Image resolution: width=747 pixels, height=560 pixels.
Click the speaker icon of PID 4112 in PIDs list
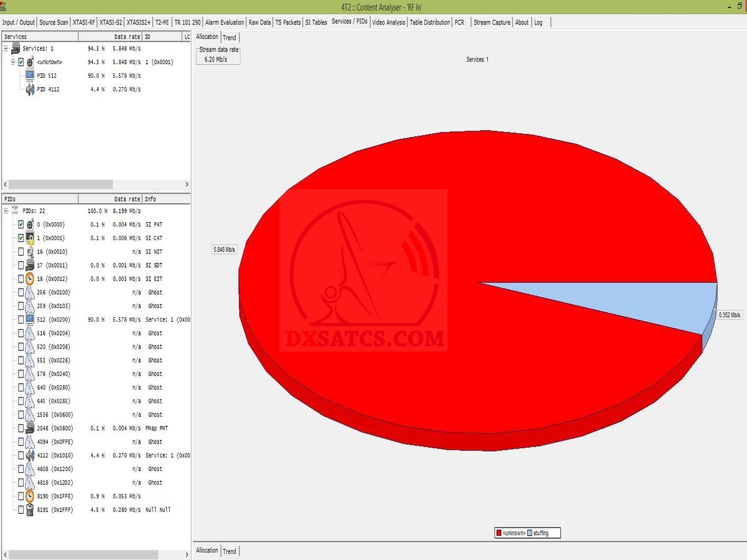[x=30, y=455]
